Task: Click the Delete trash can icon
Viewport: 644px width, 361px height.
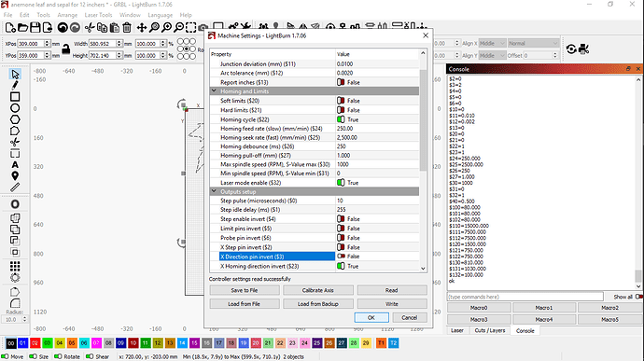Action: pyautogui.click(x=127, y=27)
